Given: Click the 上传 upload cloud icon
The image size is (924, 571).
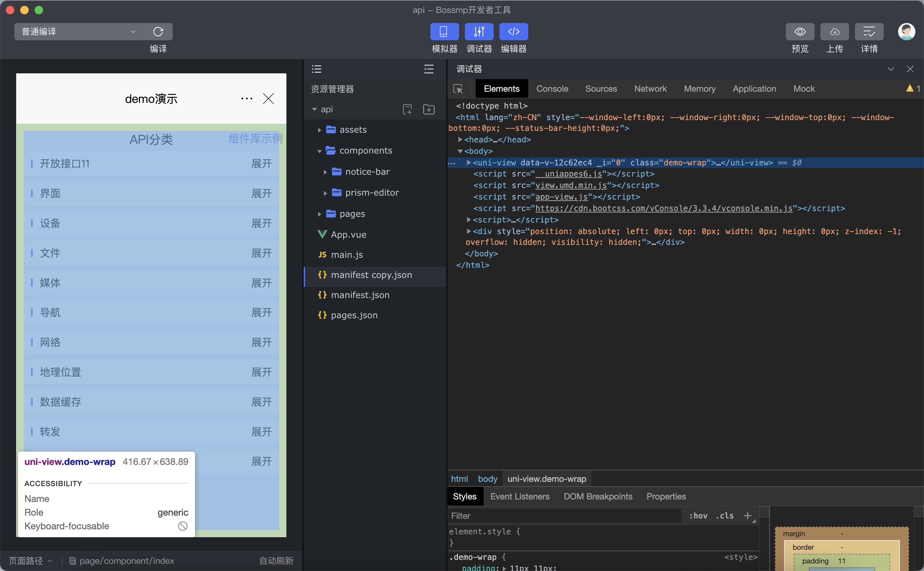Looking at the screenshot, I should point(834,31).
